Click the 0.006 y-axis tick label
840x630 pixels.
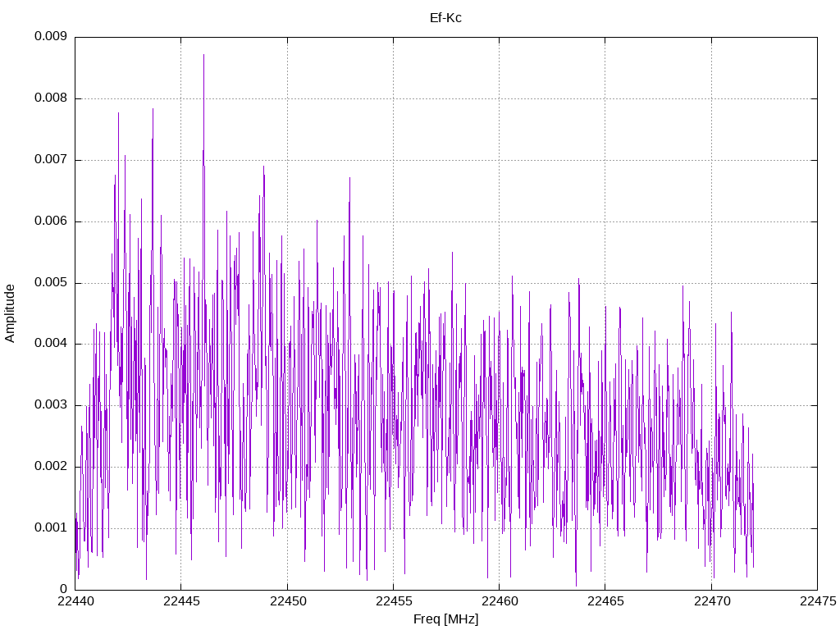(x=50, y=221)
